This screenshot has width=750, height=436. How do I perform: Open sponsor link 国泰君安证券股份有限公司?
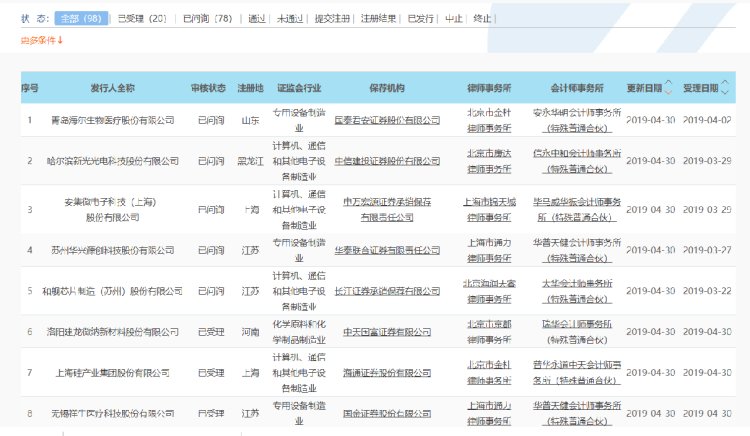tap(386, 120)
